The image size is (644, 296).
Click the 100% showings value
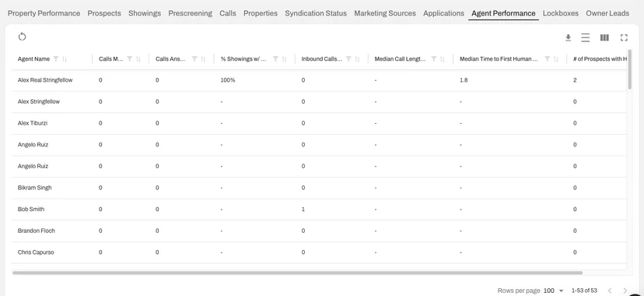(x=228, y=80)
